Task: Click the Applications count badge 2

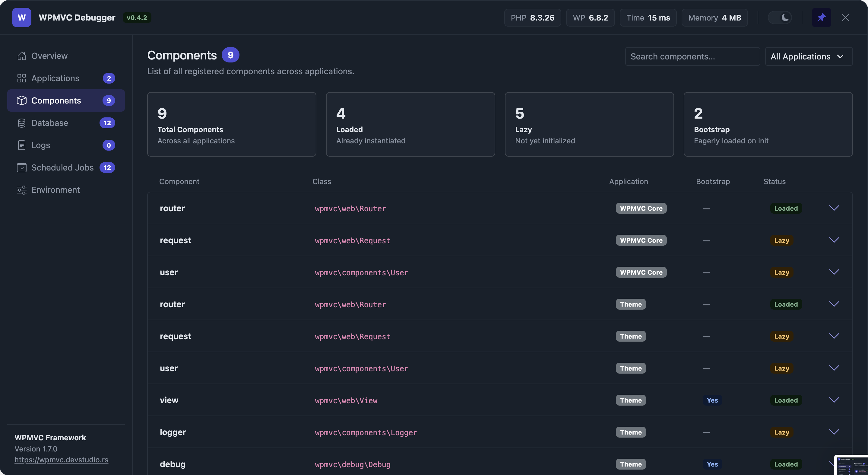Action: (x=109, y=78)
